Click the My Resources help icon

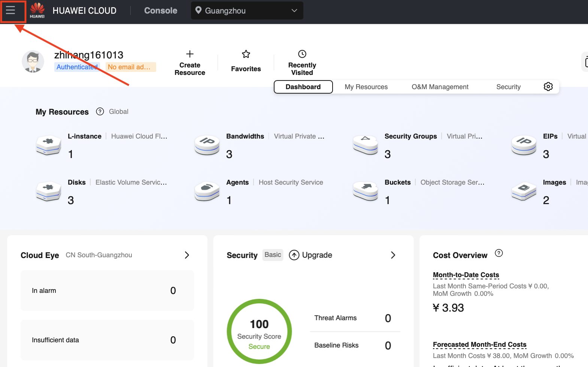pyautogui.click(x=100, y=112)
